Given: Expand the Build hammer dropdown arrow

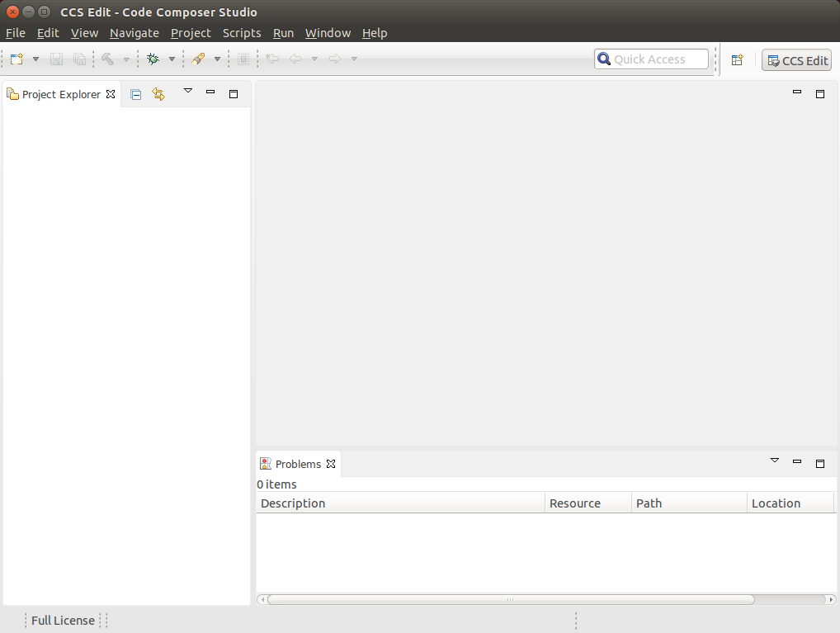Looking at the screenshot, I should pos(126,59).
